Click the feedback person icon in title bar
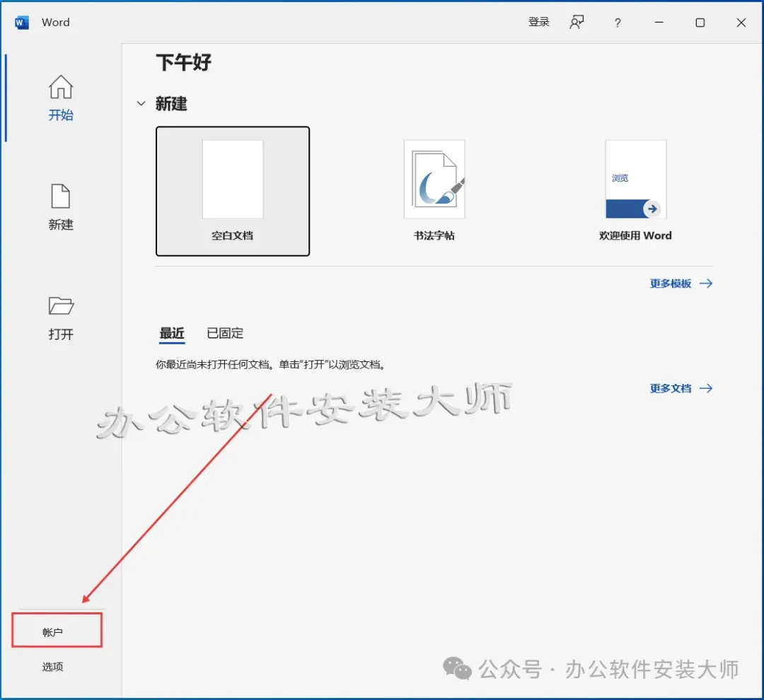Screen dimensions: 764x700 [577, 23]
